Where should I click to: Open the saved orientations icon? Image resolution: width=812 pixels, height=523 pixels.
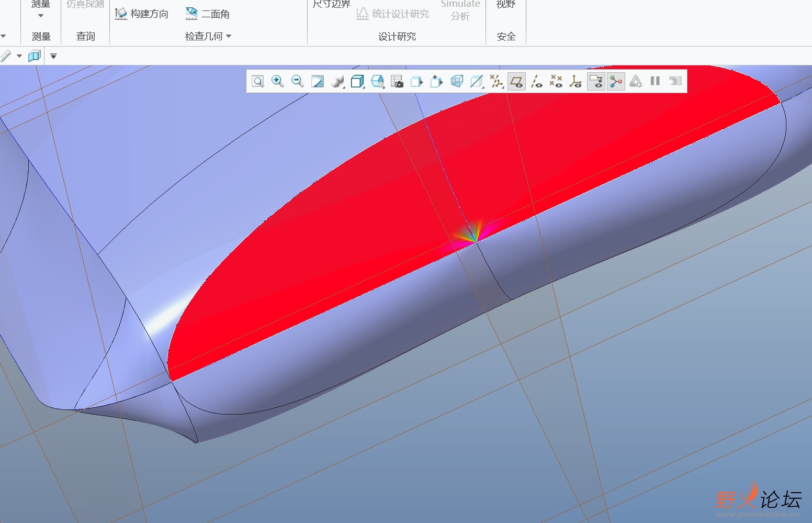377,81
